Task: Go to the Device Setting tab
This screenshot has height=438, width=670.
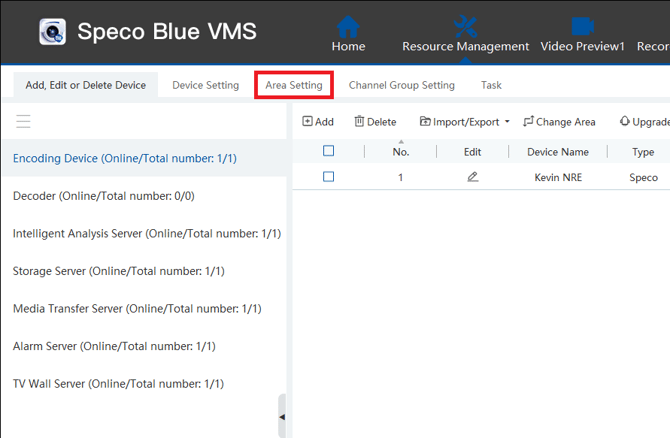Action: click(206, 85)
